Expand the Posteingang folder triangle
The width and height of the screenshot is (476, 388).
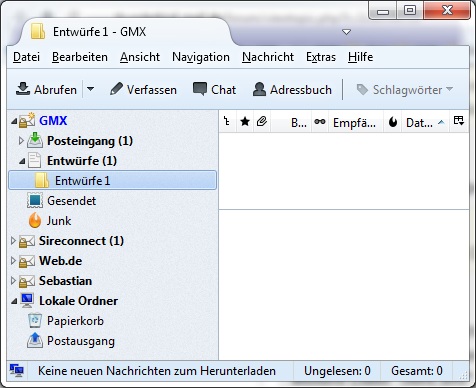pos(21,141)
